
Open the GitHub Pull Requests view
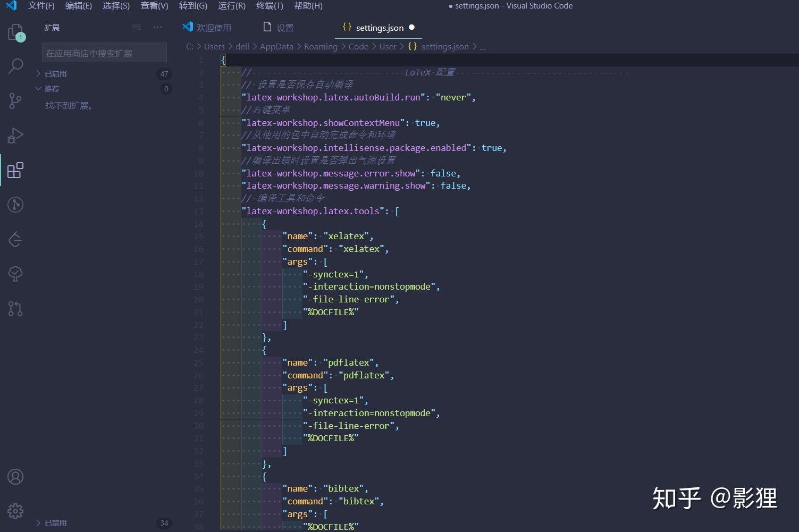pyautogui.click(x=16, y=309)
